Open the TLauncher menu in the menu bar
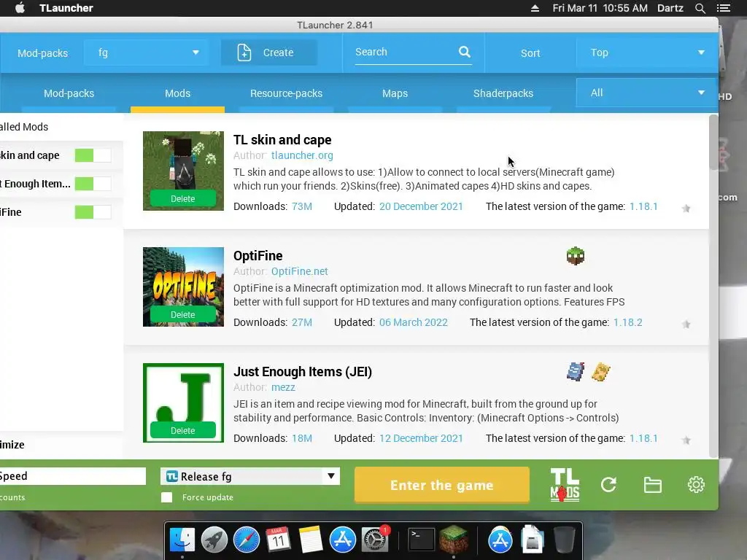The height and width of the screenshot is (560, 747). (66, 8)
